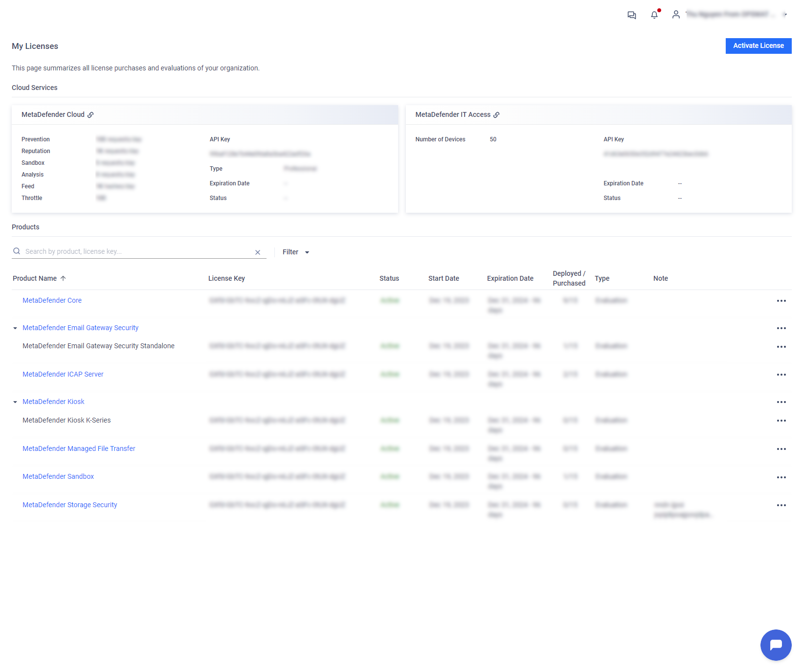This screenshot has width=803, height=672.
Task: Click MetaDefender Email Gateway Security Standalone row name
Action: tap(98, 346)
